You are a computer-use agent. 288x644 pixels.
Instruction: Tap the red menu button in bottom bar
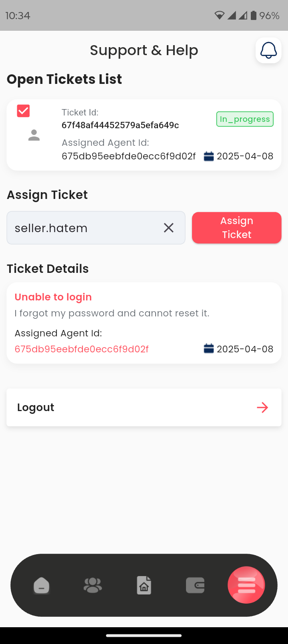(x=246, y=585)
